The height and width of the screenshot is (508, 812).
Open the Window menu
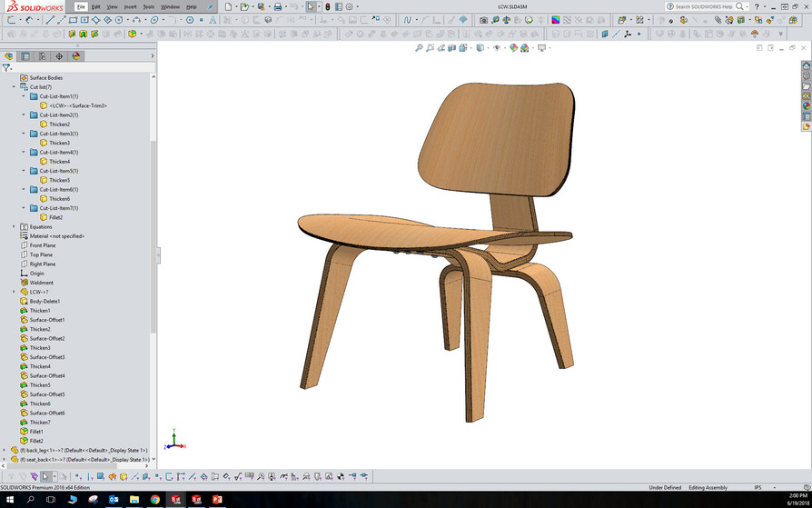(x=171, y=6)
